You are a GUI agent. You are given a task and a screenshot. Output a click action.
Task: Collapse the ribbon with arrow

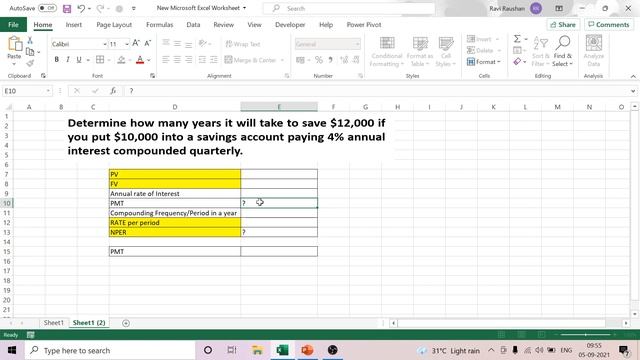tap(633, 76)
